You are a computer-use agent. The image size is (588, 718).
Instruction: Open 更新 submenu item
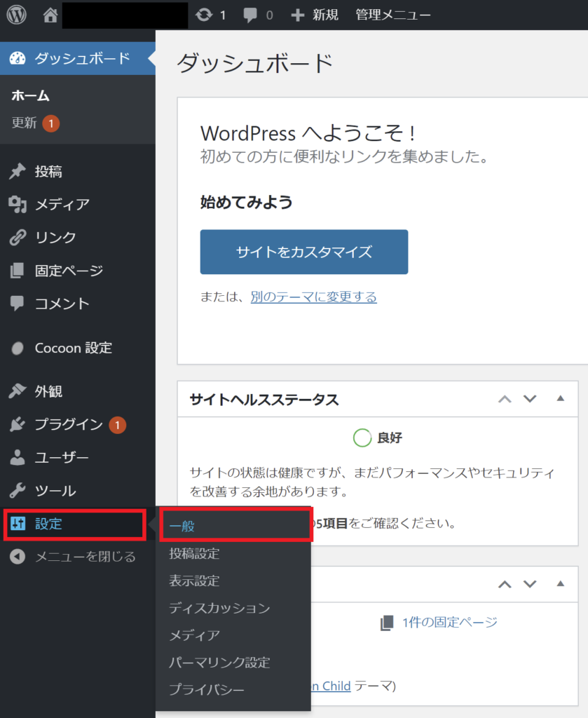pos(24,123)
